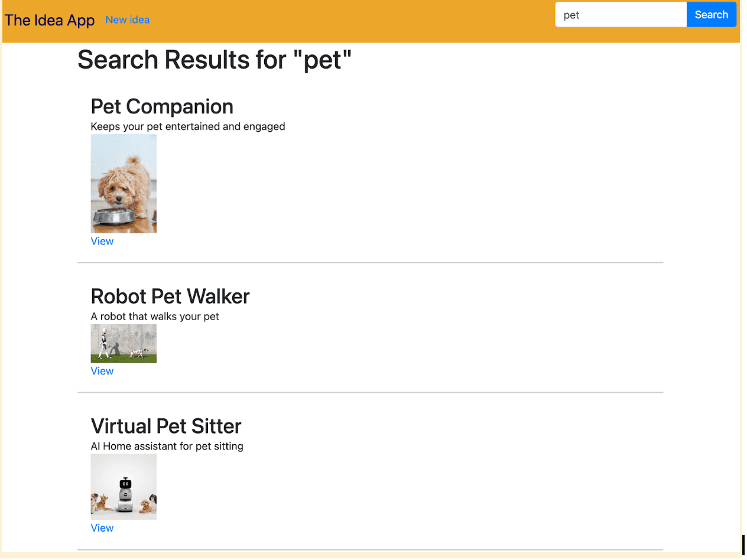Select the Virtual Pet Sitter title

coord(166,426)
